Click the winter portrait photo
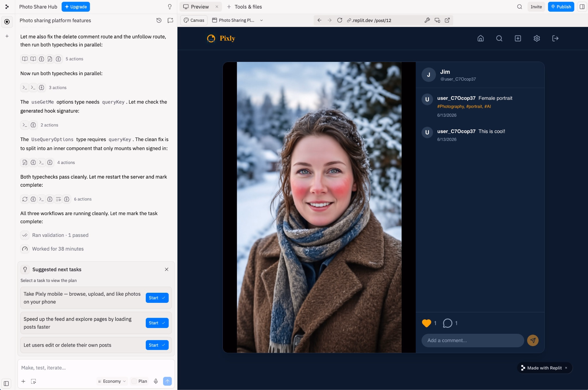The image size is (588, 390). 319,207
